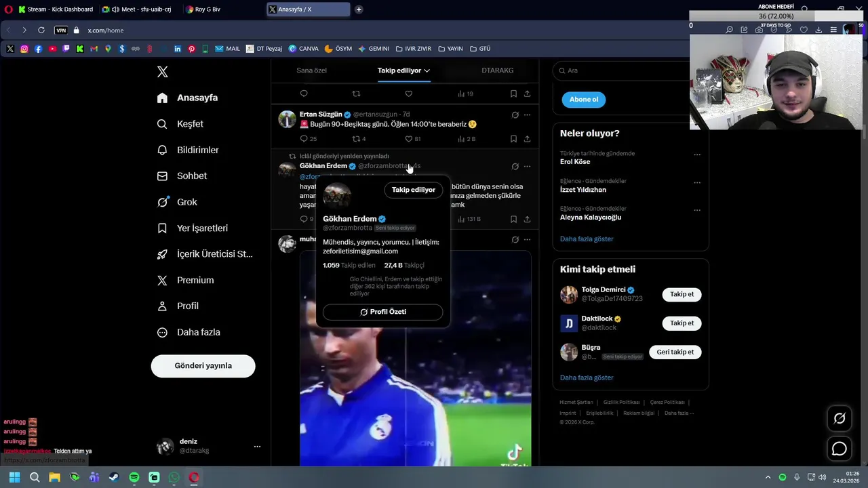Viewport: 868px width, 488px height.
Task: Open Profil Özeti on the hover card
Action: point(383,312)
